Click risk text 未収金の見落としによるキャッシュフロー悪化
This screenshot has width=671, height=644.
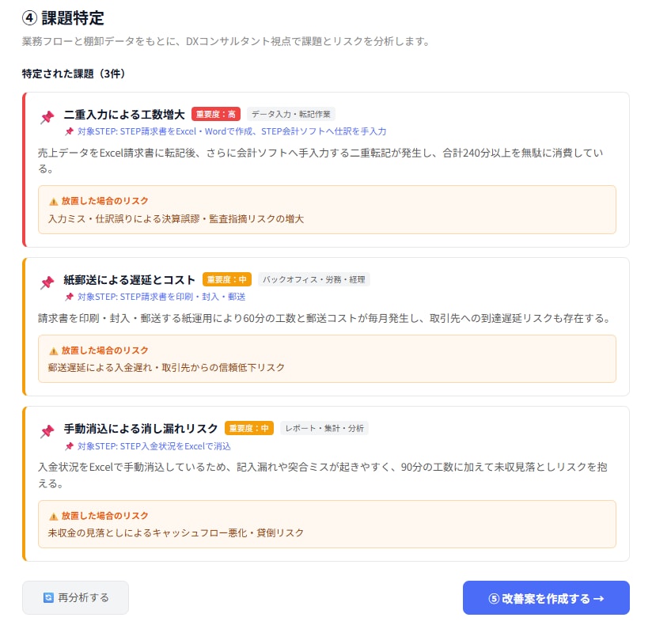176,532
